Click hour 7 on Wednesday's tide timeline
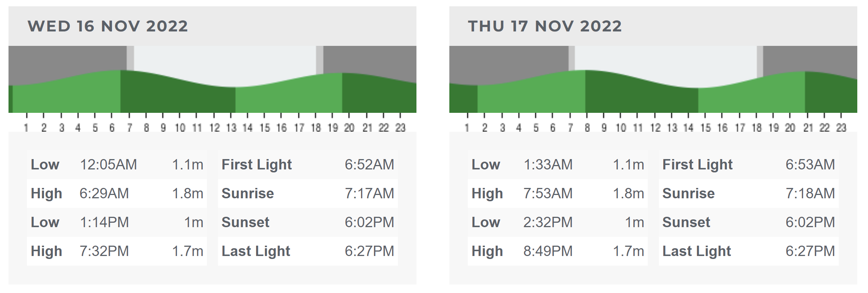Viewport: 868px width, 293px height. tap(129, 128)
